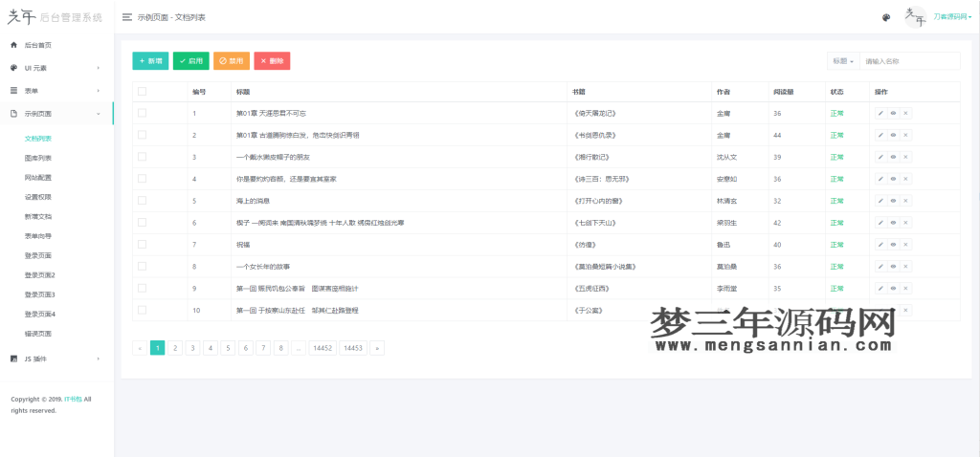Expand the JS 插件 sidebar menu
The width and height of the screenshot is (980, 457).
(x=56, y=359)
